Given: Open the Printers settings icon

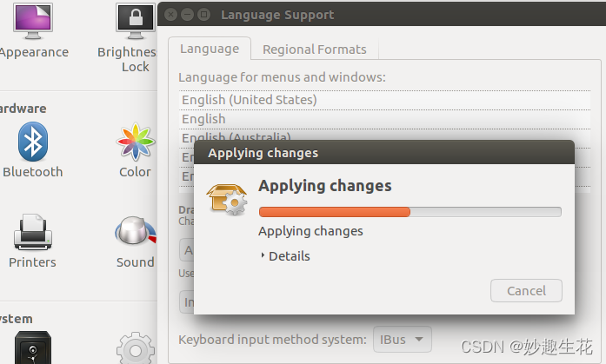Looking at the screenshot, I should pyautogui.click(x=33, y=233).
